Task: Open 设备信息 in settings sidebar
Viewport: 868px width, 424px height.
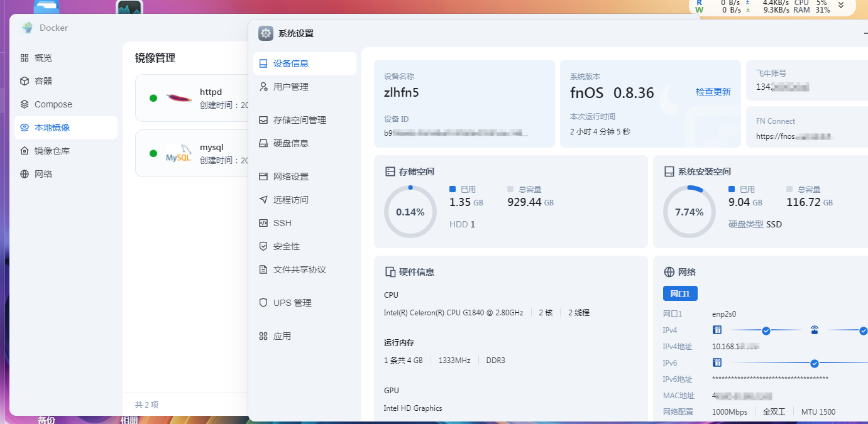Action: click(305, 63)
